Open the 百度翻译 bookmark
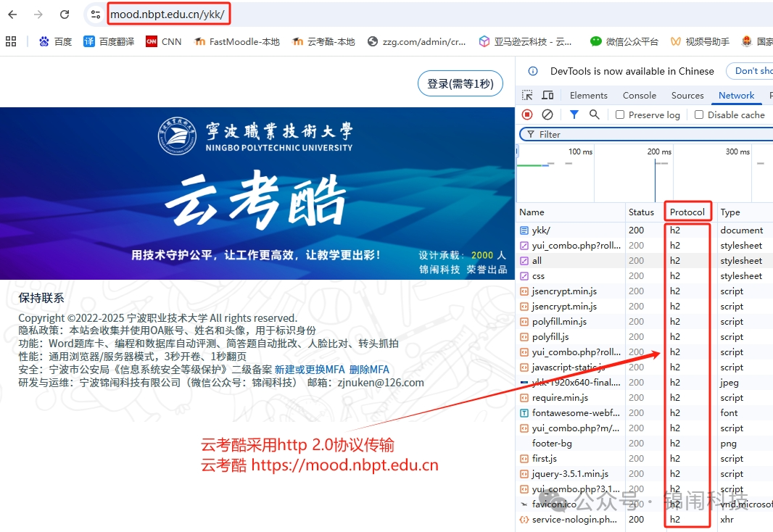This screenshot has height=532, width=773. pos(109,41)
